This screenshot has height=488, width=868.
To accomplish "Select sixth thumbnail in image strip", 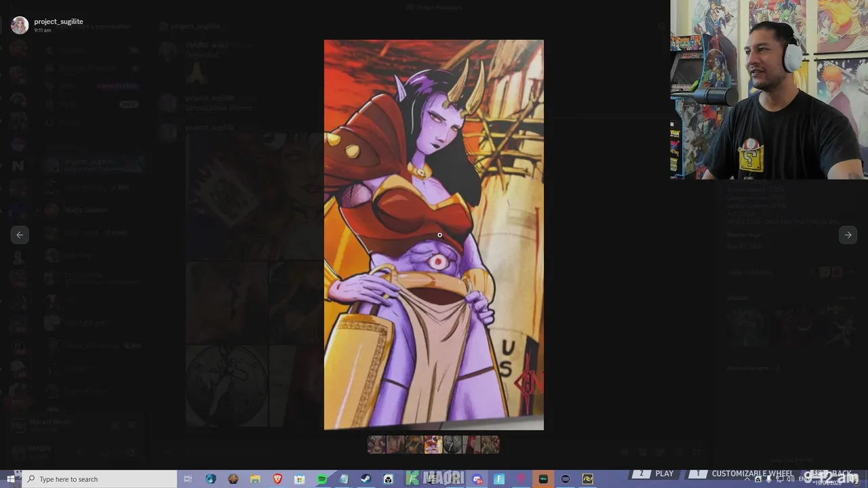I will click(471, 445).
